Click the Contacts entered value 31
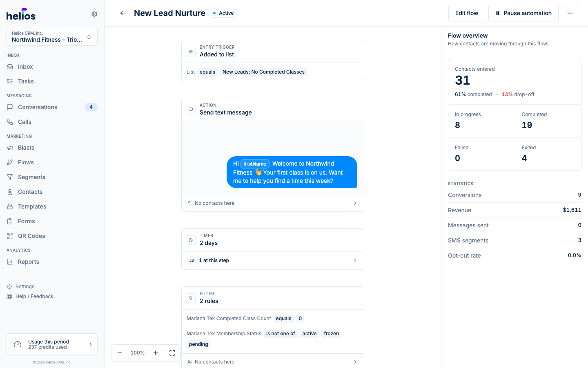The image size is (588, 368). pos(463,80)
